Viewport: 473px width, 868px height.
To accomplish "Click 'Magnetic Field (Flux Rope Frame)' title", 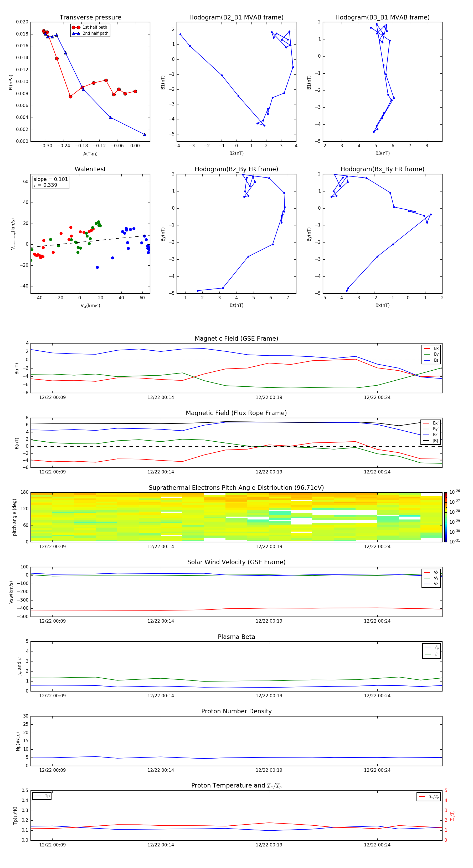I will coord(236,413).
